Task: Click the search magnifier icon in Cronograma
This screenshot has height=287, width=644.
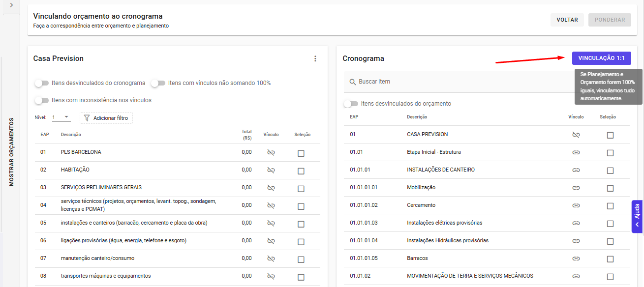Action: pos(352,82)
